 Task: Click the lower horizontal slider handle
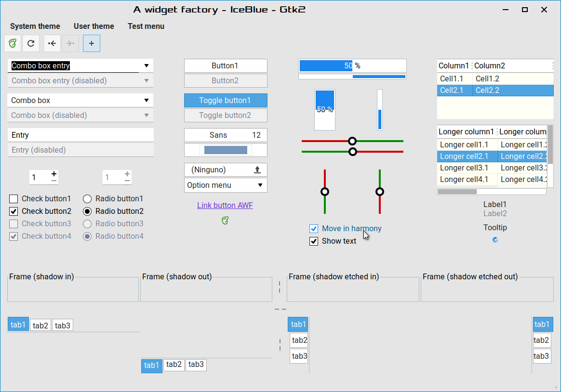point(353,152)
